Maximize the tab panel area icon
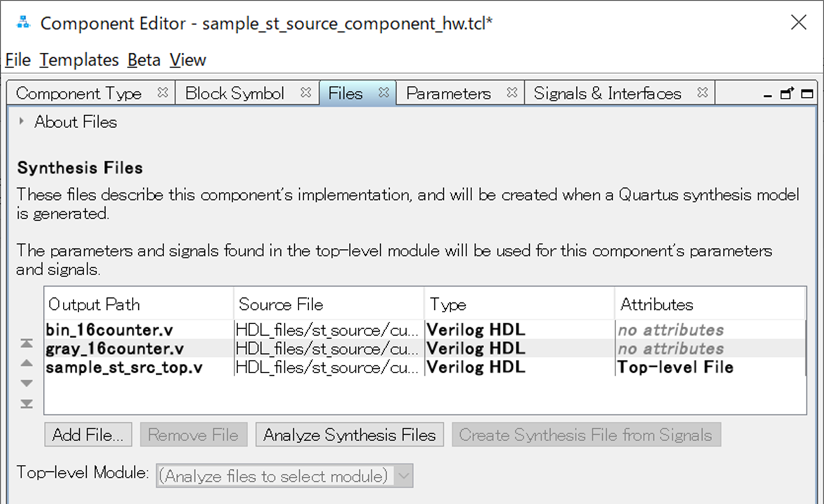Screen dimensions: 824x504 807,94
